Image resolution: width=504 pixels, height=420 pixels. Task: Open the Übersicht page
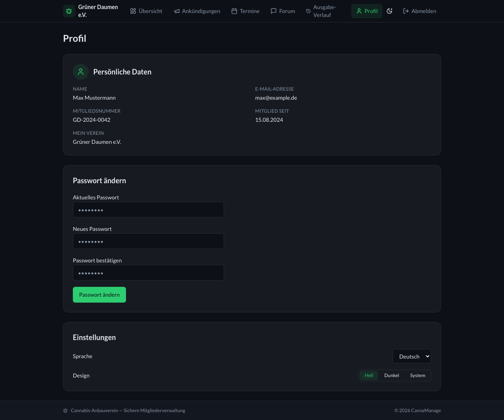pos(146,11)
